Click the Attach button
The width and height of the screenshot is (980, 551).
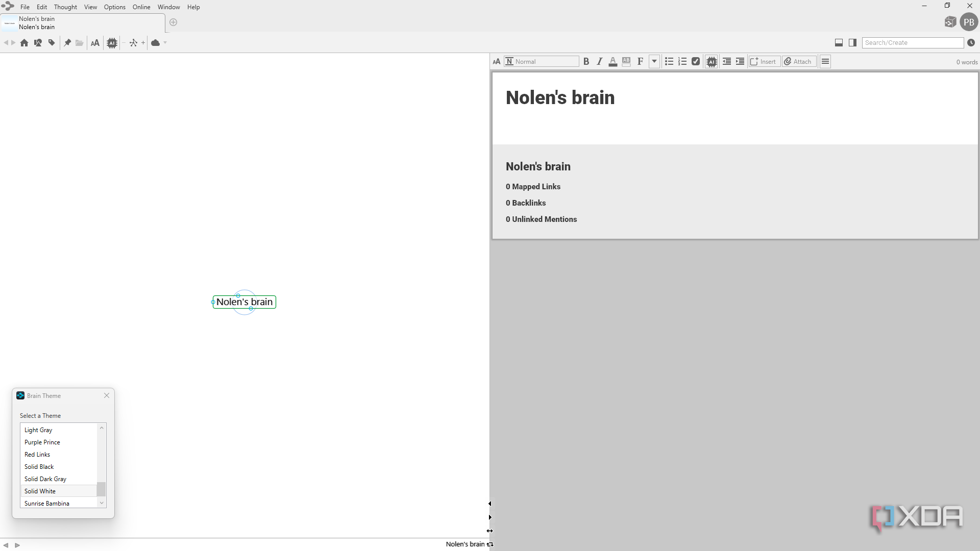pos(799,62)
